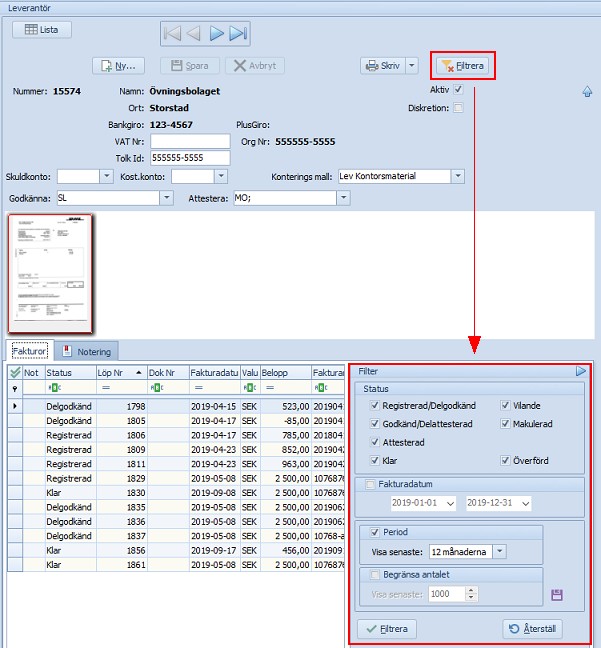Viewport: 601px width, 648px height.
Task: Enable the Fakturadatum filter checkbox
Action: point(370,484)
